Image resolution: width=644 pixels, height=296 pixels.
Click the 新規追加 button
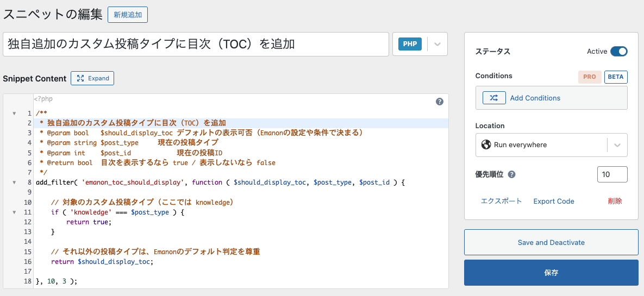(x=128, y=15)
